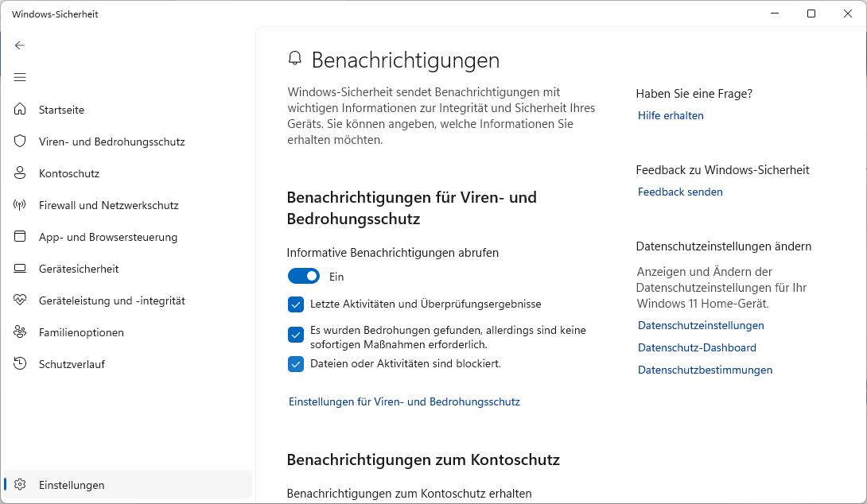Click the gear icon for Einstellungen

pyautogui.click(x=20, y=485)
